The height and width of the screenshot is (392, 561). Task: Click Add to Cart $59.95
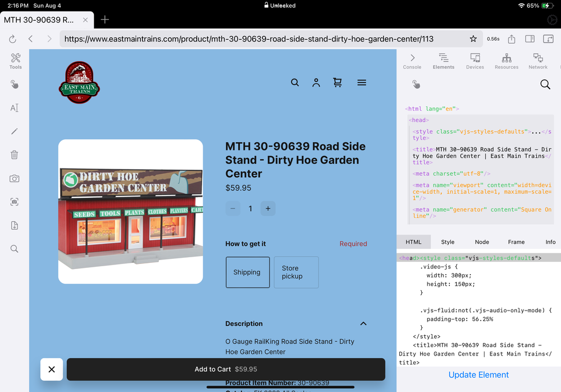point(226,369)
